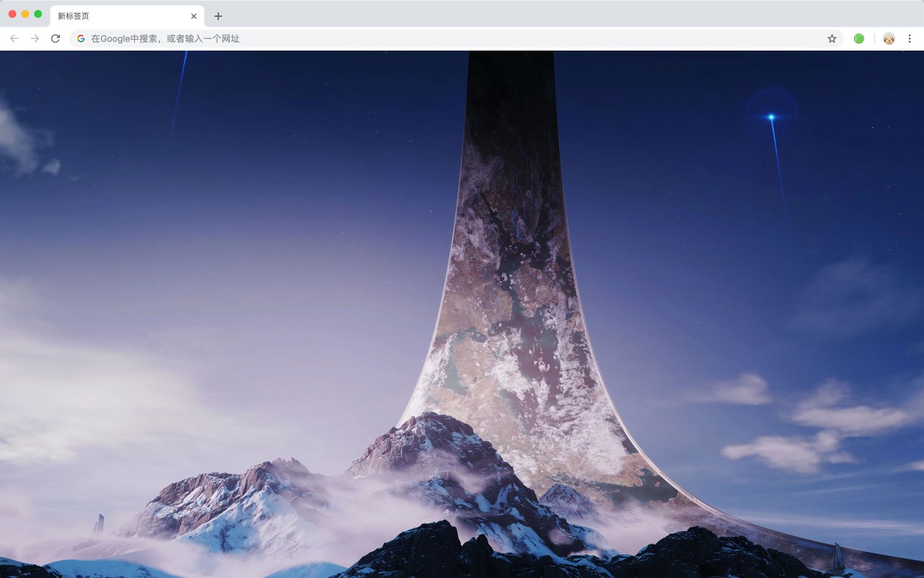This screenshot has width=924, height=578.
Task: Close the 新标签页 tab
Action: pyautogui.click(x=193, y=16)
